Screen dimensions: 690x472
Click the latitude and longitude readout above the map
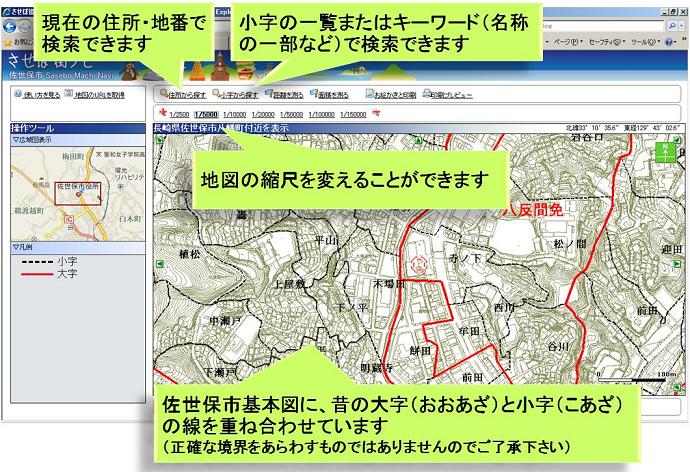(x=622, y=128)
